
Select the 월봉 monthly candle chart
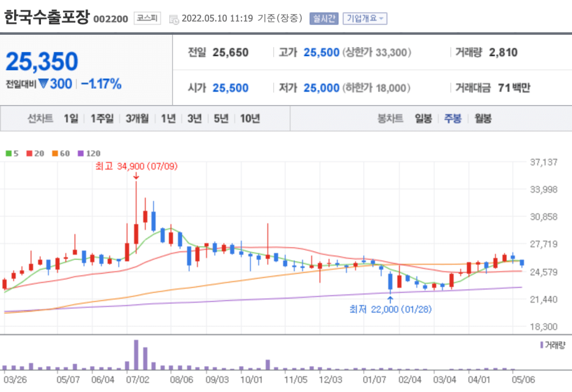tap(483, 118)
